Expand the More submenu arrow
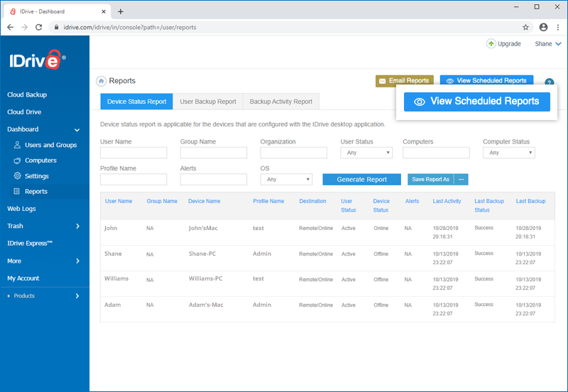This screenshot has height=392, width=568. pos(77,261)
